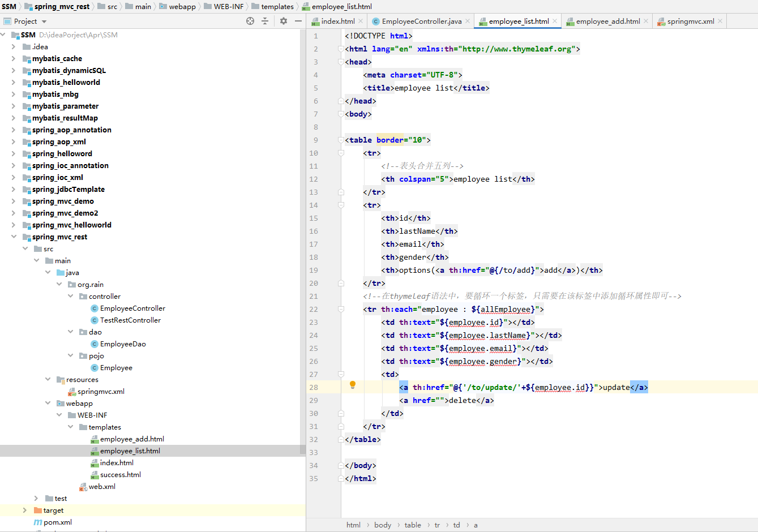
Task: Click th:each attribute on line 22
Action: click(462, 310)
